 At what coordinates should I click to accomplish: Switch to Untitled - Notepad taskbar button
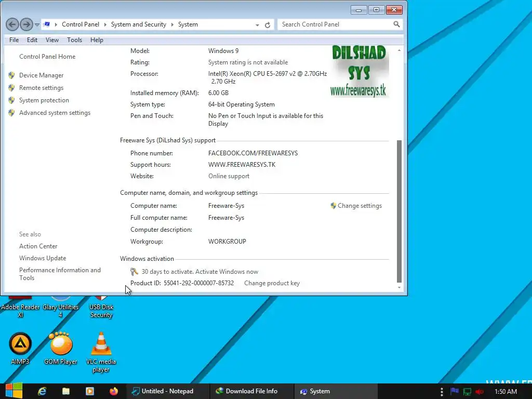(167, 391)
